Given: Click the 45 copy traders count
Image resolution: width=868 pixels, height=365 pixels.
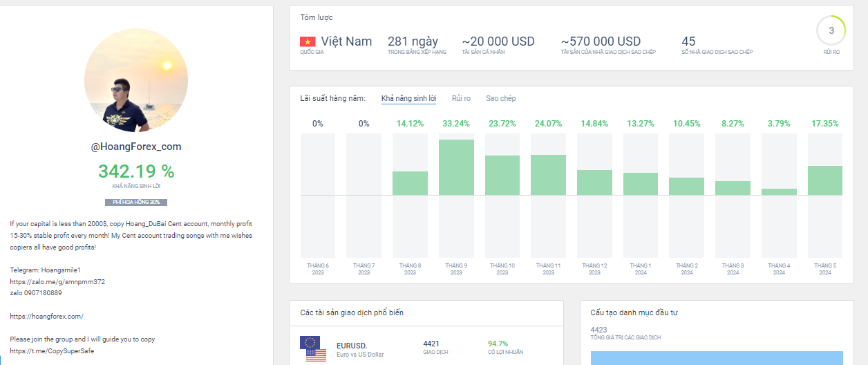Looking at the screenshot, I should [688, 41].
